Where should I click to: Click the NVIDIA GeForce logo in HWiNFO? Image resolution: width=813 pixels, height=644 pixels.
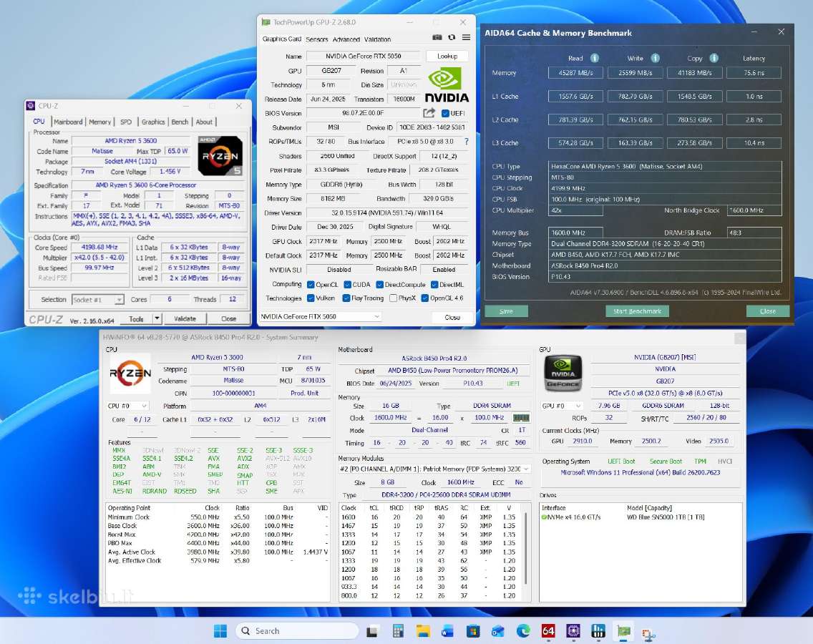(x=563, y=373)
